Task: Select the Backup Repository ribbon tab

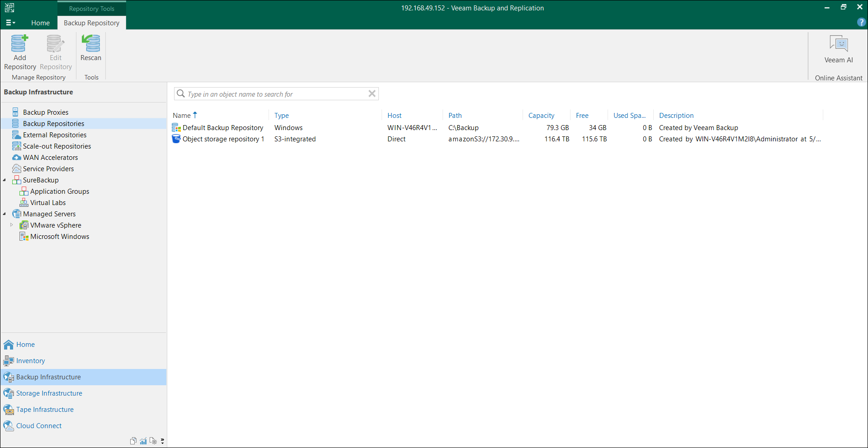Action: coord(92,23)
